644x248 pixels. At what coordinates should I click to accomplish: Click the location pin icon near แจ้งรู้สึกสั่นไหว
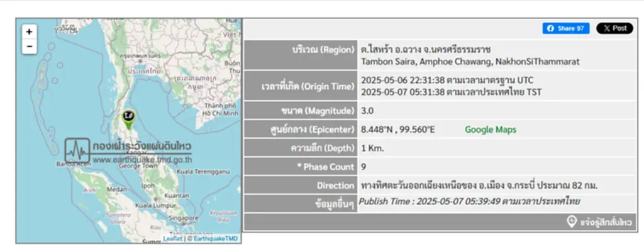(571, 222)
